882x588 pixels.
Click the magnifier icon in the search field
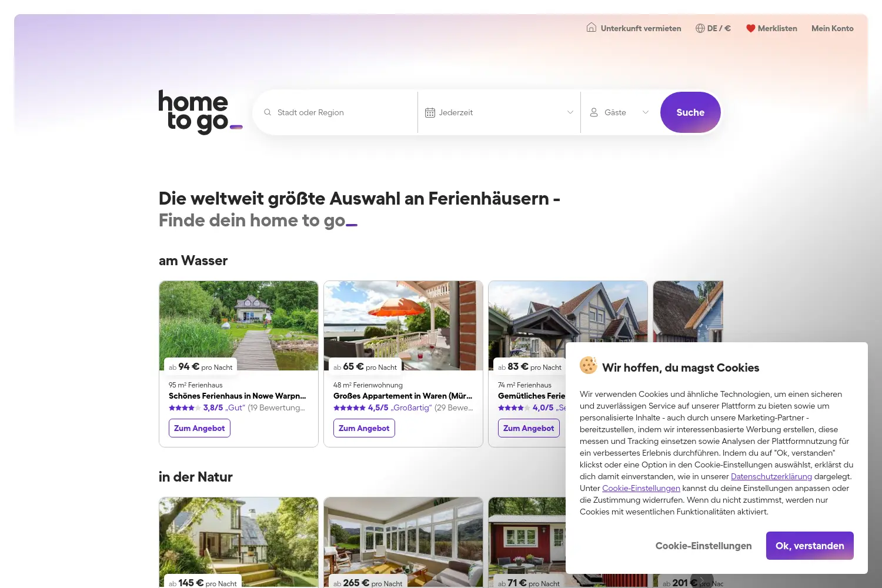coord(268,112)
